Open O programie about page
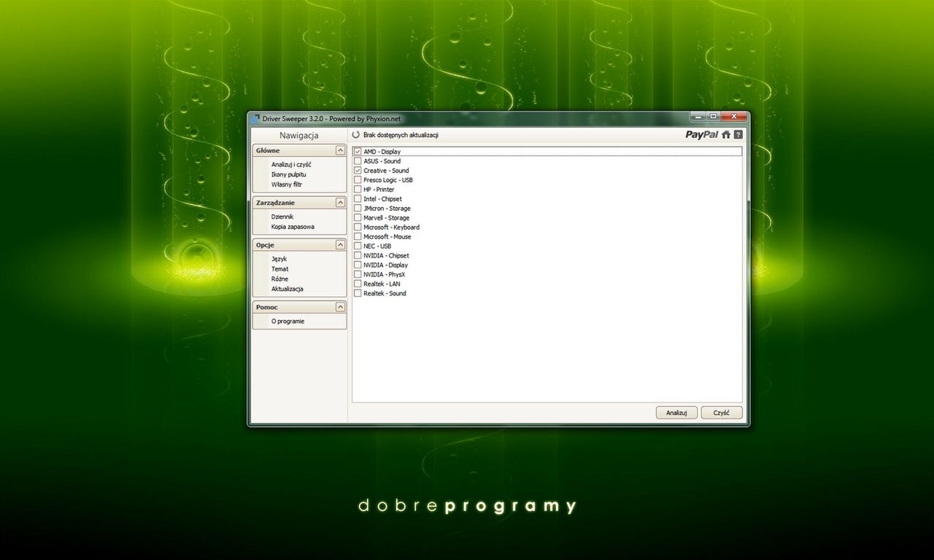 click(287, 322)
